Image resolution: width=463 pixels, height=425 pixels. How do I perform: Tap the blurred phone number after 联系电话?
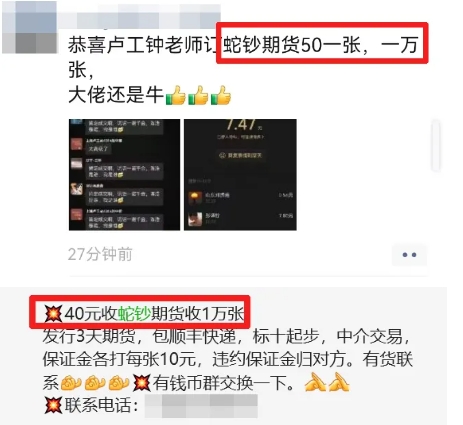click(x=201, y=406)
